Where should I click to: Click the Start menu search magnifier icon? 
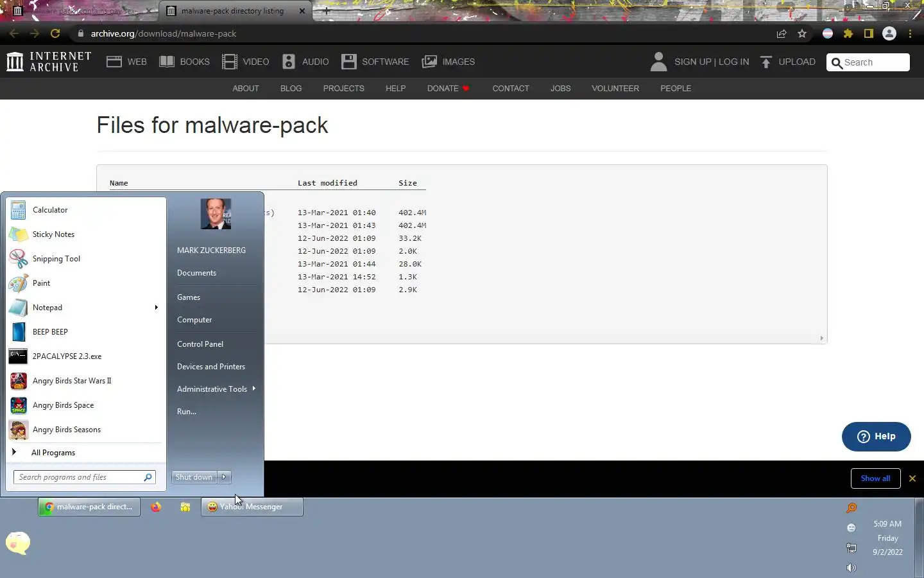[148, 477]
